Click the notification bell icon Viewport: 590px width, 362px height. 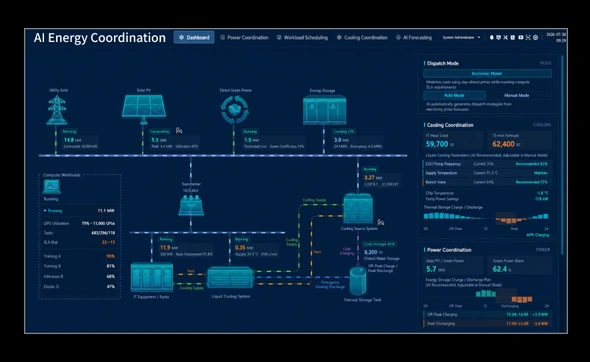[491, 37]
